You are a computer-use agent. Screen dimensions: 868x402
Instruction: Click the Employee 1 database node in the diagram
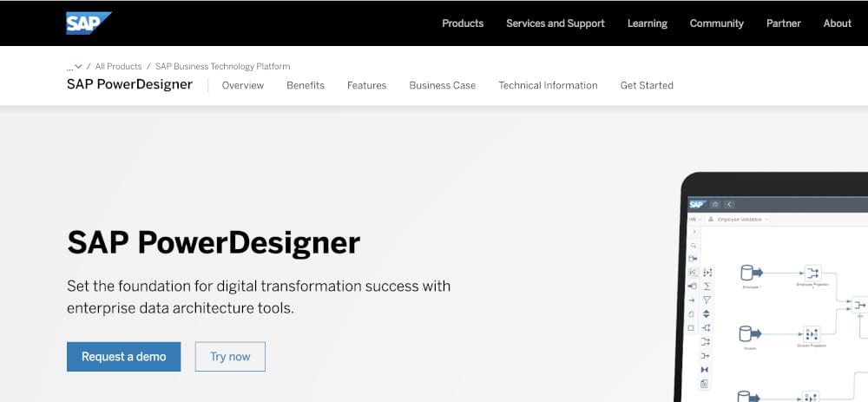[752, 274]
